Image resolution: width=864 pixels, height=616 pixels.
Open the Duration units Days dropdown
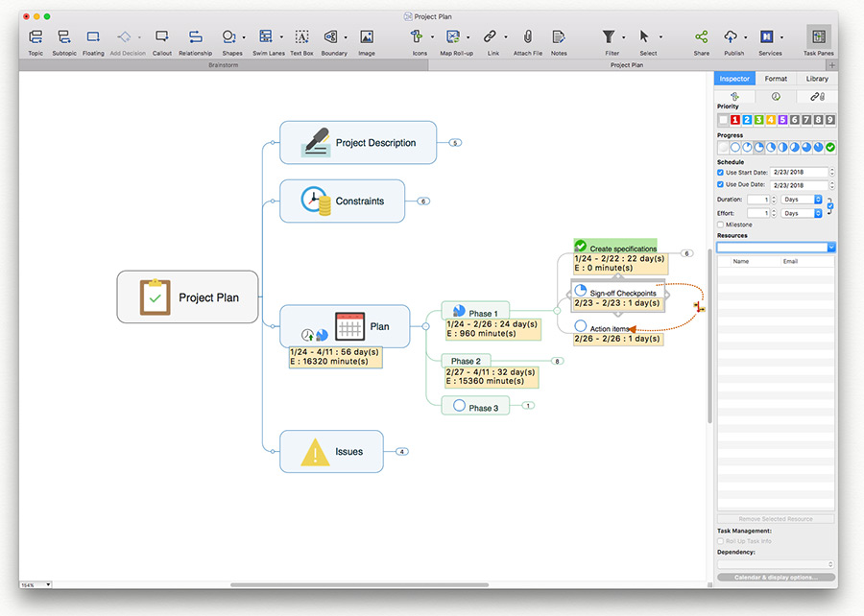click(802, 200)
